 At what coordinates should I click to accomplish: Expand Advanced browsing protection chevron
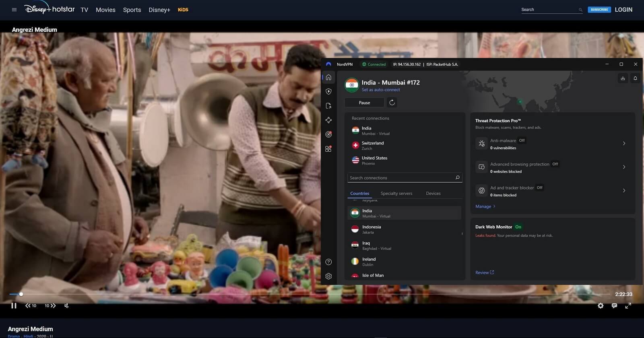(x=624, y=167)
